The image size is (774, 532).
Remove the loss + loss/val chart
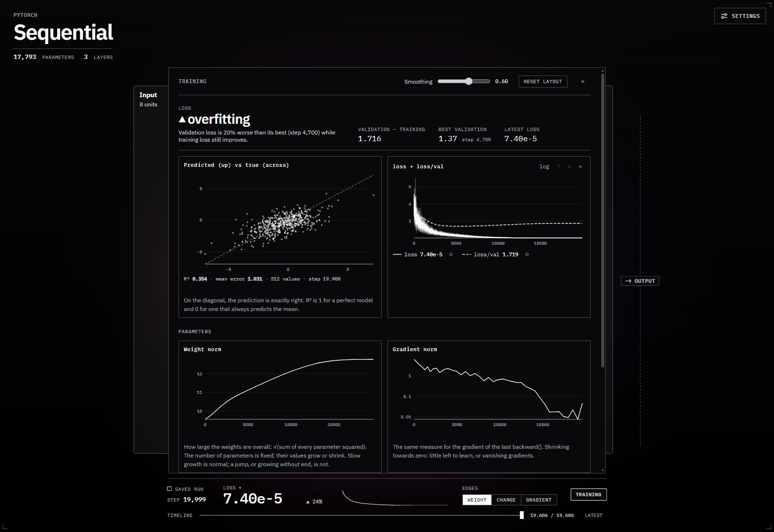580,166
